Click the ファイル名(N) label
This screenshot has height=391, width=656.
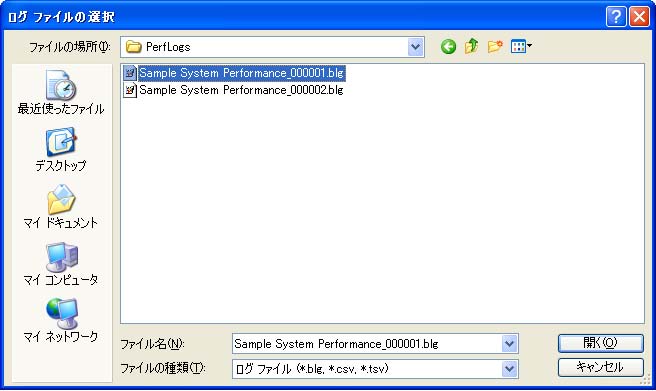(152, 344)
